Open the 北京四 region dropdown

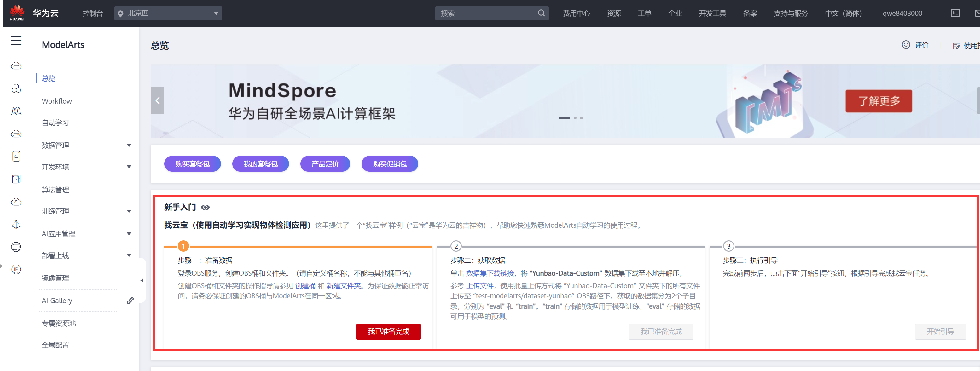pyautogui.click(x=168, y=13)
